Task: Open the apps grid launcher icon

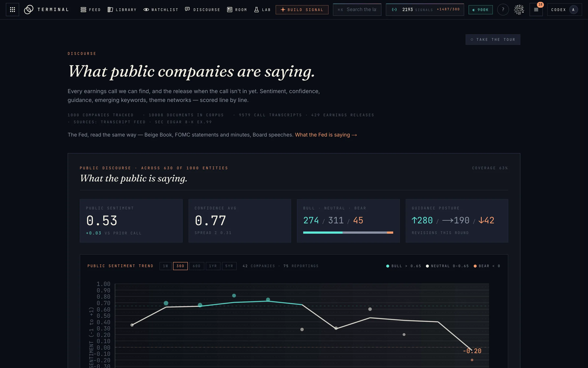Action: pos(12,10)
